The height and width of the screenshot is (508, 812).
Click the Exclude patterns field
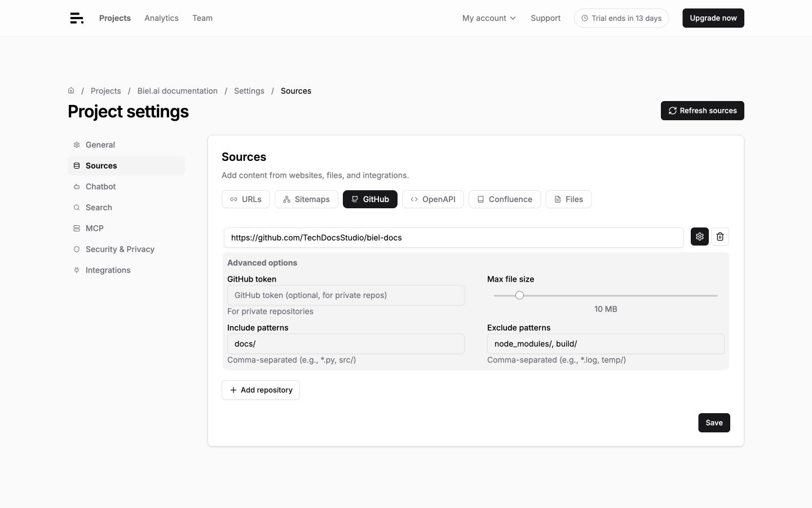click(606, 344)
